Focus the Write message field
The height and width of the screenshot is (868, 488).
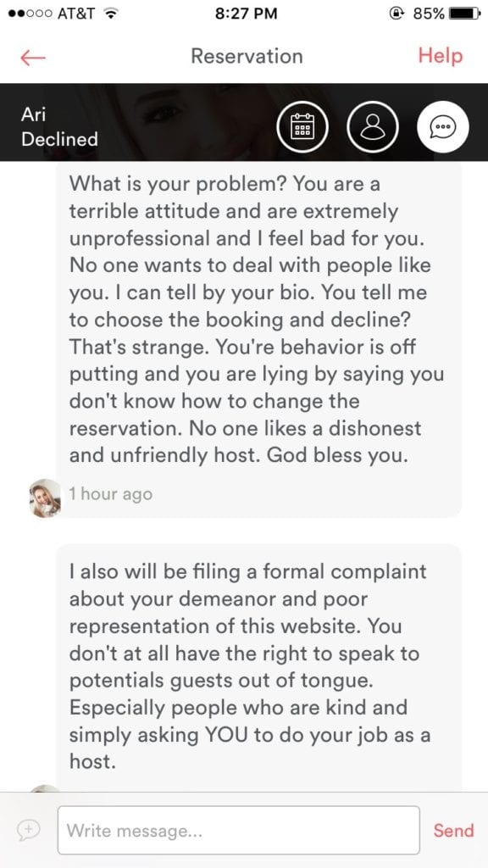(238, 831)
